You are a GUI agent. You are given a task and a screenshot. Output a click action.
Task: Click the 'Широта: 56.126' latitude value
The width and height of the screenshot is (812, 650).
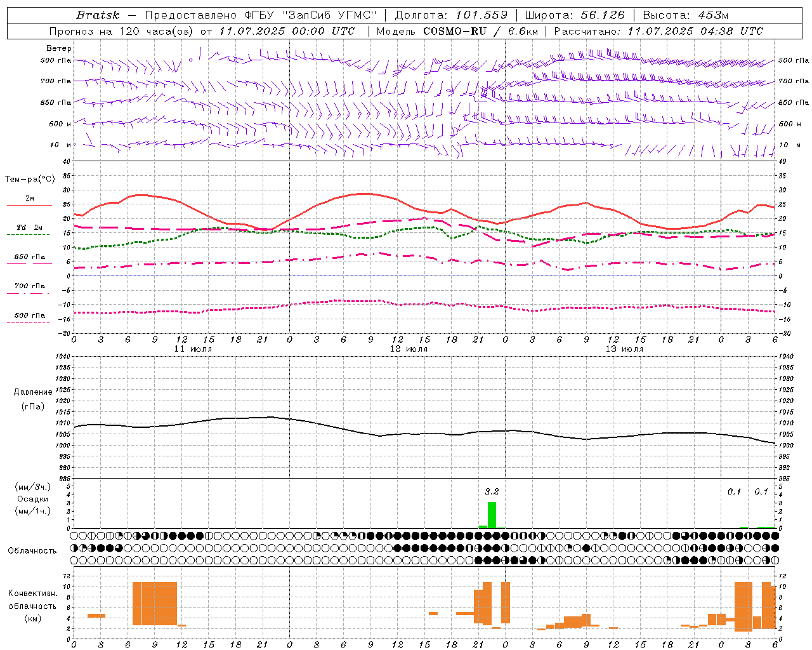[x=575, y=15]
